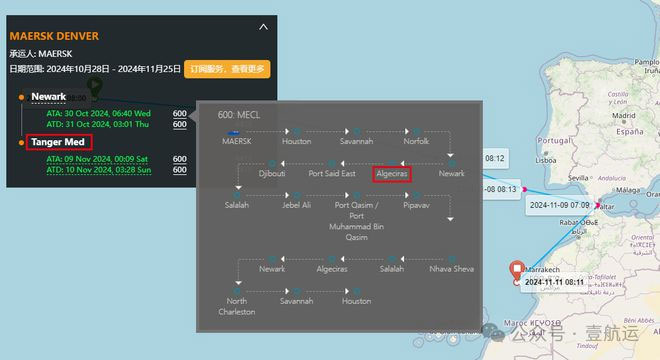Click the 600: MECL service title

239,115
